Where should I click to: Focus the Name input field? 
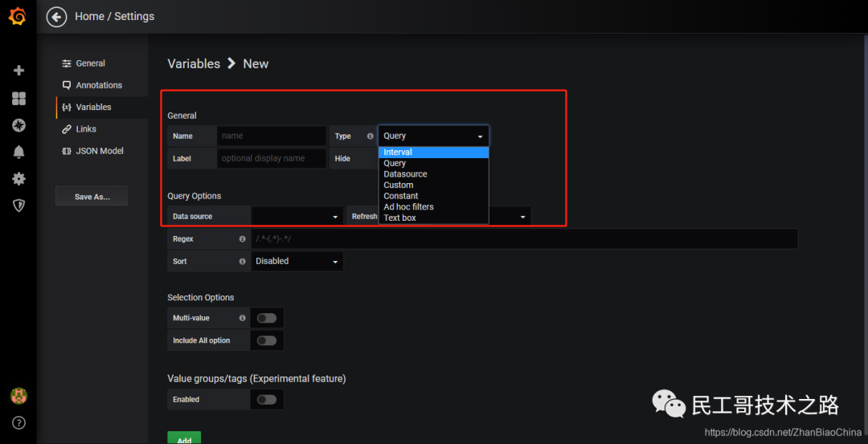coord(272,136)
